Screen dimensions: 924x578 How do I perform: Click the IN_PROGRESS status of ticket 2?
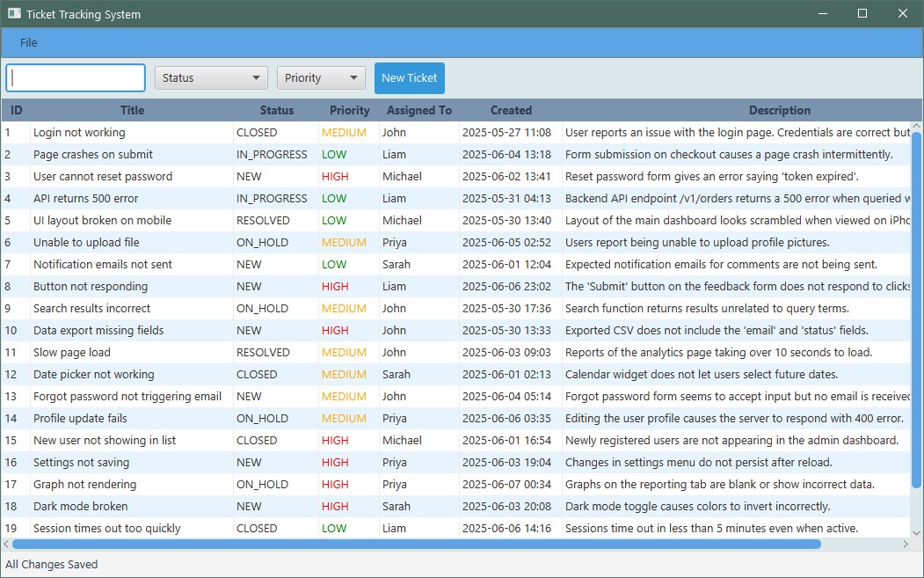(x=272, y=155)
